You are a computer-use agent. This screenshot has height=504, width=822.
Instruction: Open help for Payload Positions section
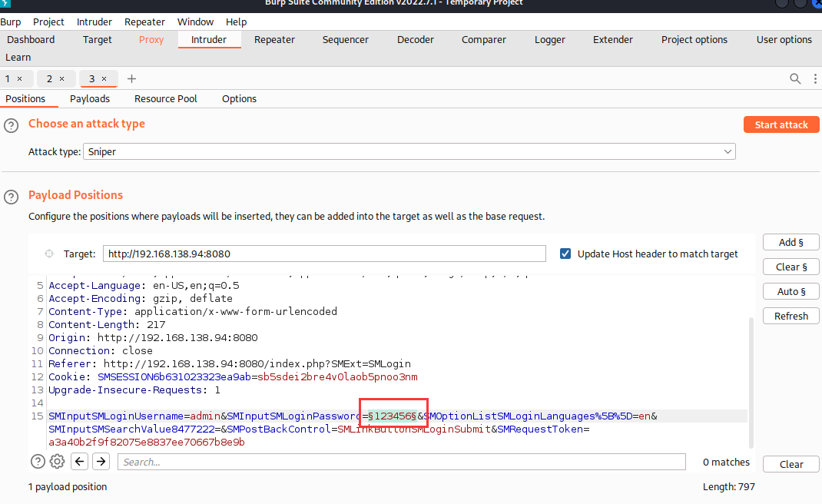click(x=11, y=197)
